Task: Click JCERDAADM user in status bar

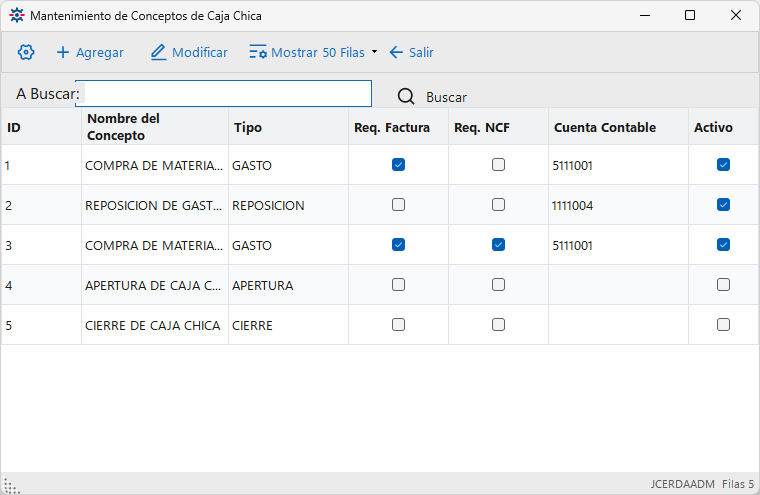Action: [682, 484]
